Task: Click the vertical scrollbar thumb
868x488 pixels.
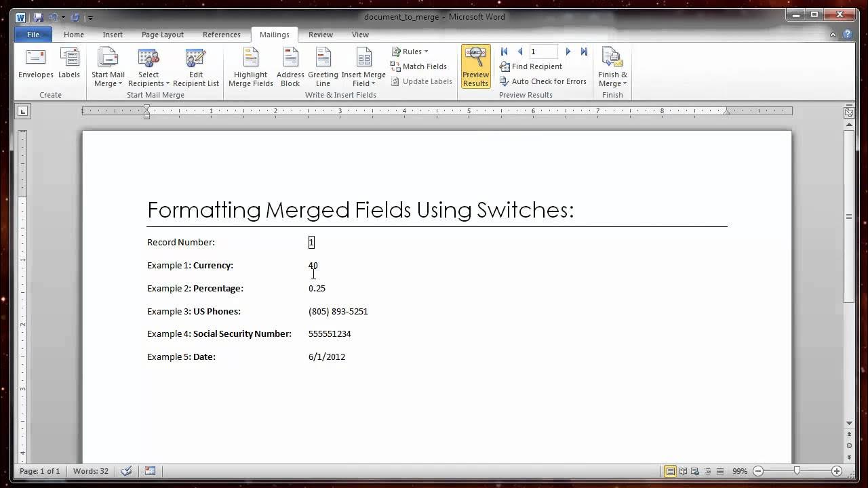Action: [849, 216]
